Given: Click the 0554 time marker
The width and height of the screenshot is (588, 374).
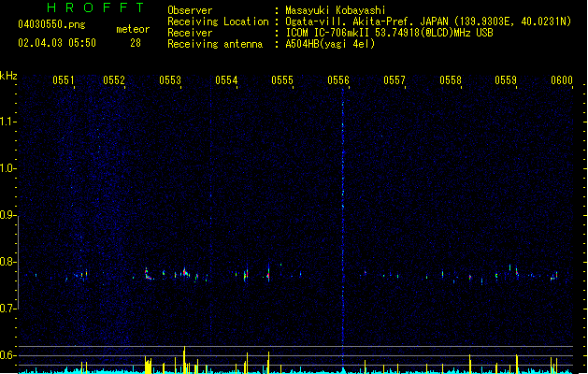Looking at the screenshot, I should (226, 80).
